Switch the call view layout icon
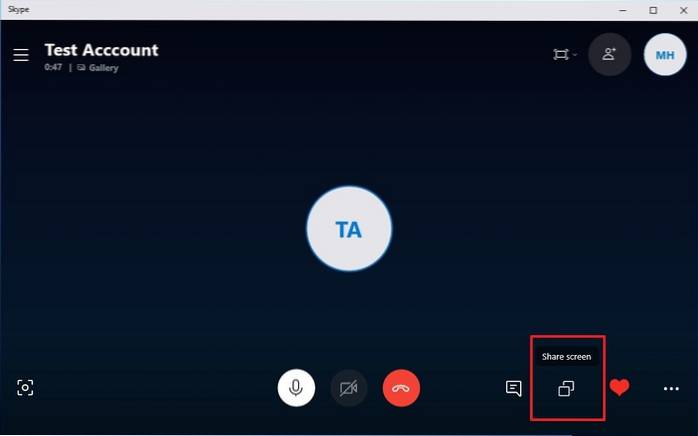 (x=561, y=54)
